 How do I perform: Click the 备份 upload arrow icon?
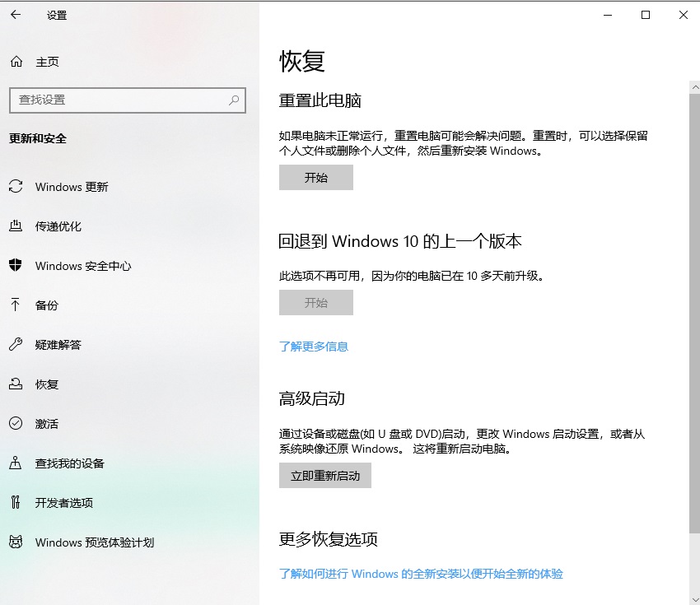click(x=15, y=305)
